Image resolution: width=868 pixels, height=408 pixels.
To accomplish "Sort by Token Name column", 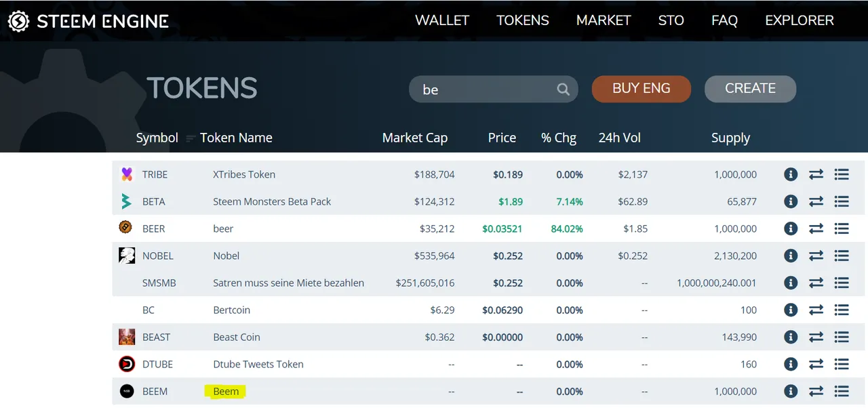I will 236,138.
